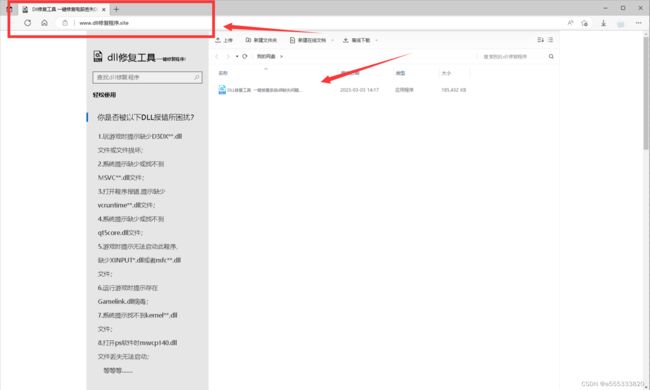Click the sidebar search magnifier icon
This screenshot has width=650, height=390.
click(197, 77)
